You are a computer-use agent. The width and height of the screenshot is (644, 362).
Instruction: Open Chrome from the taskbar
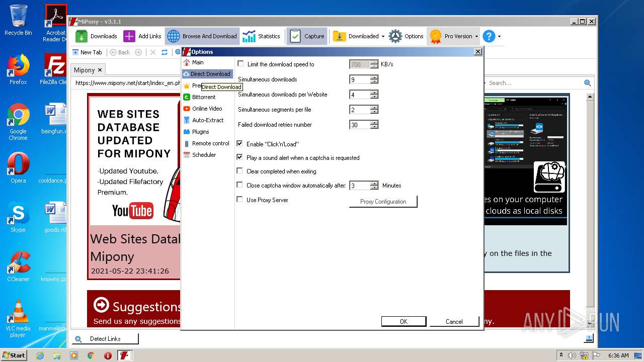tap(91, 355)
